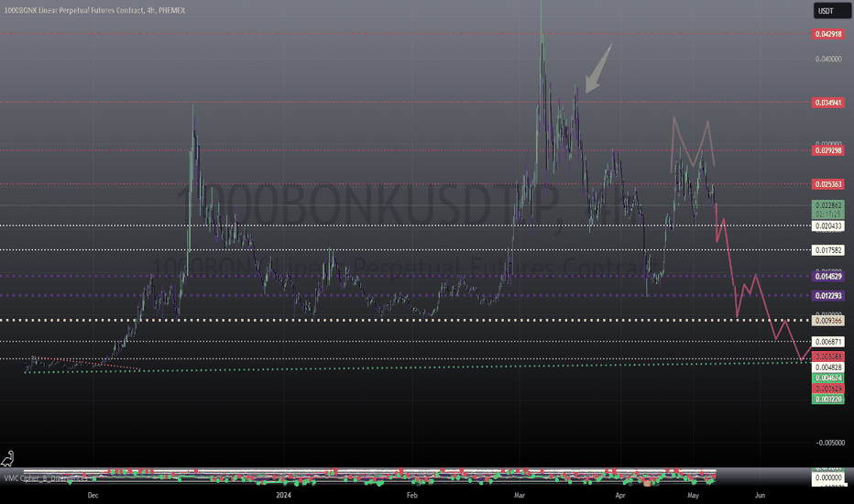Select the 0.004828 white price label
The width and height of the screenshot is (854, 504).
click(827, 367)
